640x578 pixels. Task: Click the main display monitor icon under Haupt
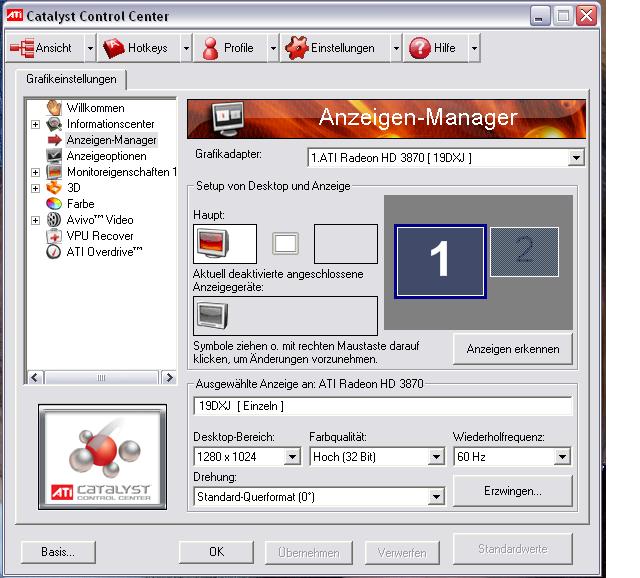[213, 242]
